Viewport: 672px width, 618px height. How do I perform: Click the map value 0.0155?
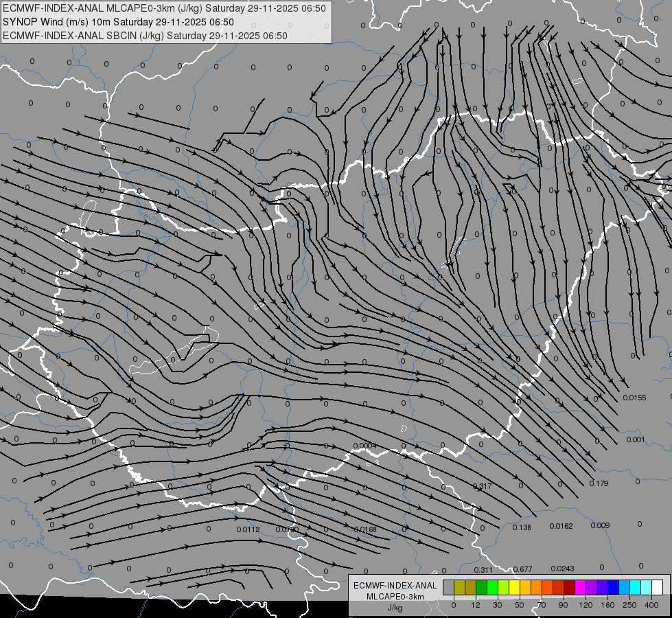pos(634,398)
